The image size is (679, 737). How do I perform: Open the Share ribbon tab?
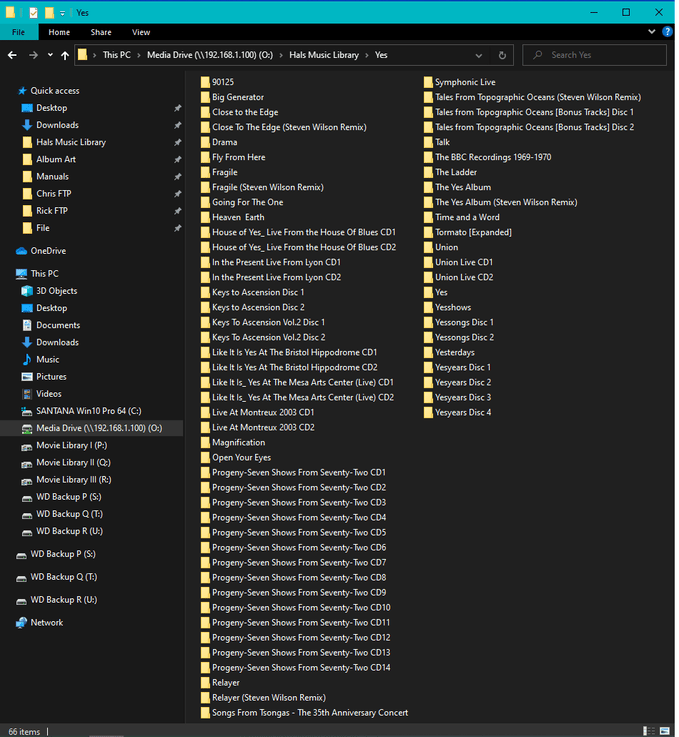pyautogui.click(x=101, y=32)
